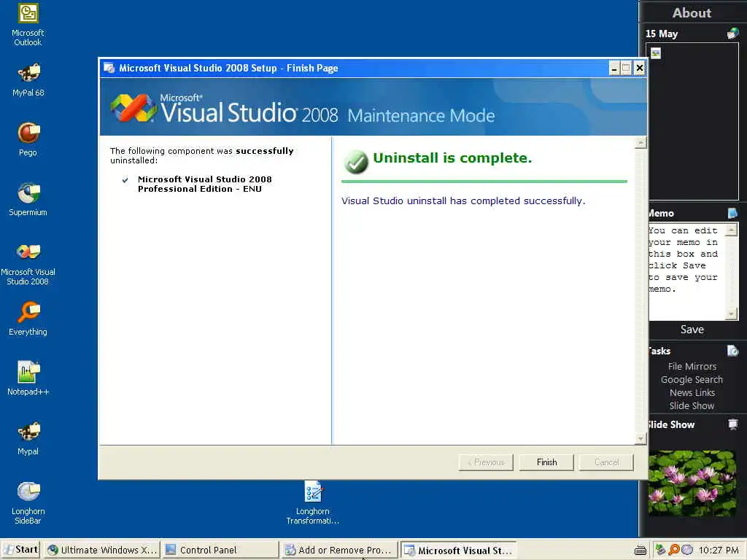The height and width of the screenshot is (560, 747).
Task: Click memo scrollbar up arrow
Action: click(731, 230)
